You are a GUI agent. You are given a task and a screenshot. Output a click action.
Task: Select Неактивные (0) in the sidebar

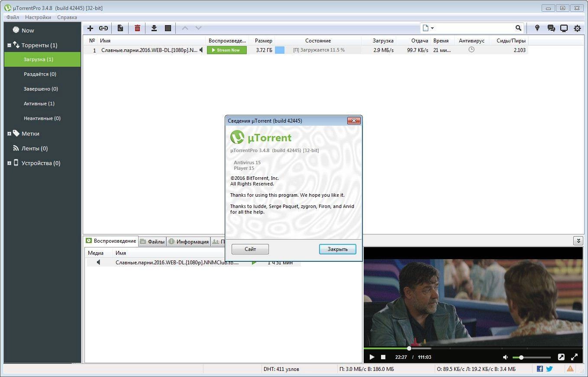(42, 118)
